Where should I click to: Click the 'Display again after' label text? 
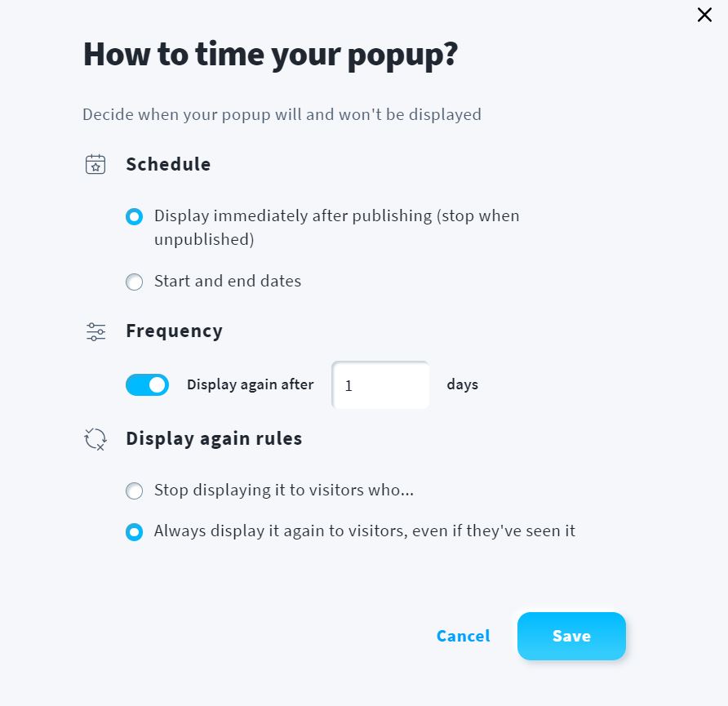click(x=251, y=384)
